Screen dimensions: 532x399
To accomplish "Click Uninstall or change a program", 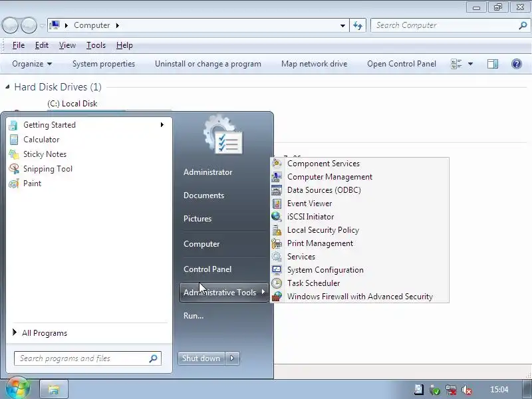I will click(x=208, y=64).
